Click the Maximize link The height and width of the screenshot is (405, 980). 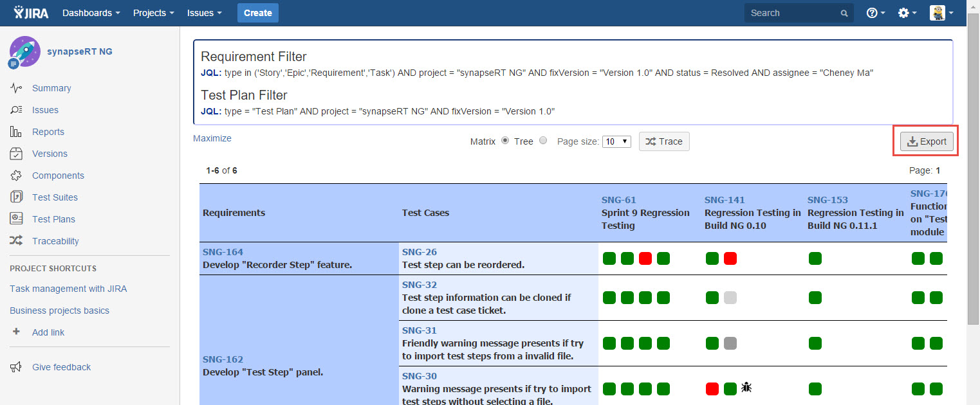click(212, 138)
